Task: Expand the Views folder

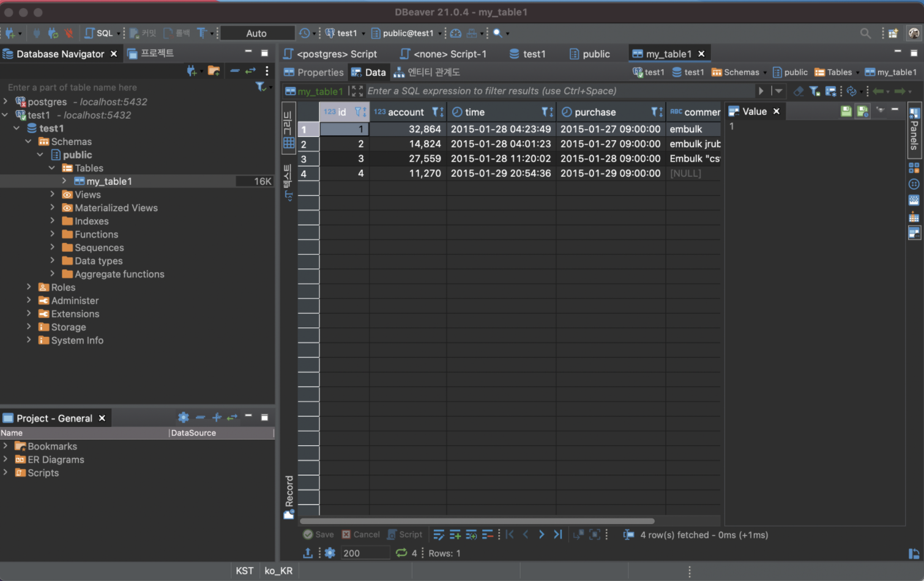Action: [x=52, y=194]
